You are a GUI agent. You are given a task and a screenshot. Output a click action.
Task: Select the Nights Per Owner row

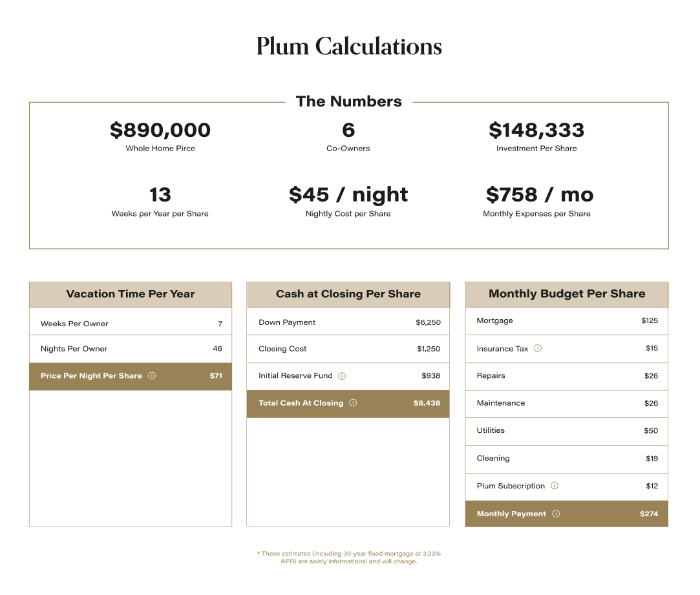tap(131, 349)
